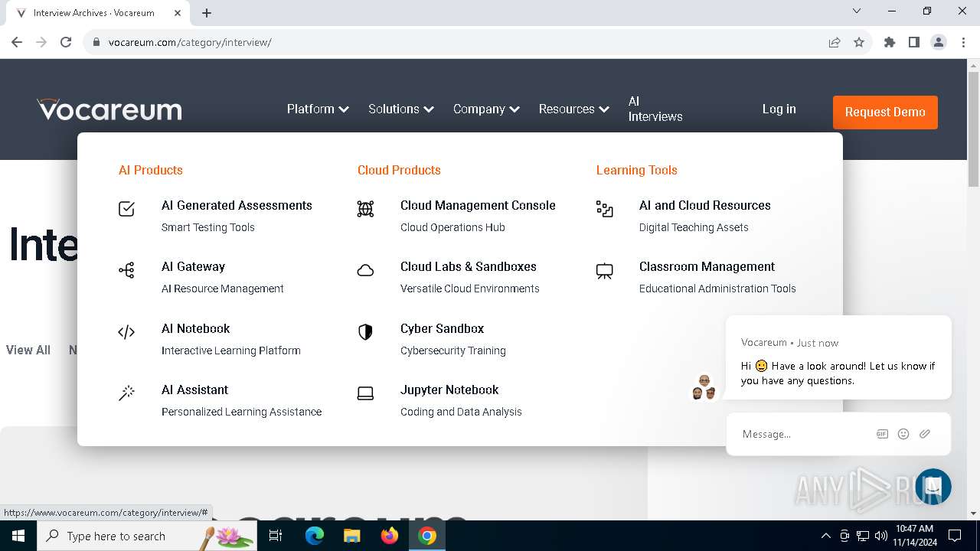The width and height of the screenshot is (980, 551).
Task: Click the Request Demo button
Action: coord(885,112)
